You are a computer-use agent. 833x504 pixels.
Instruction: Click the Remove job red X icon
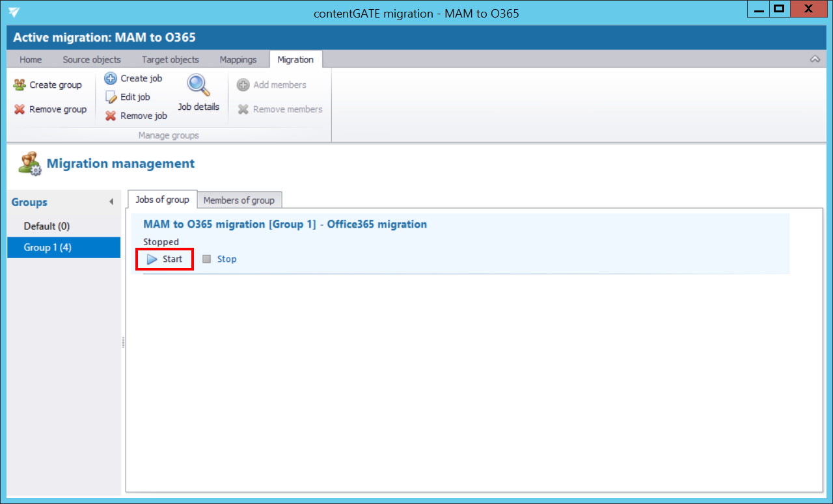[x=111, y=116]
